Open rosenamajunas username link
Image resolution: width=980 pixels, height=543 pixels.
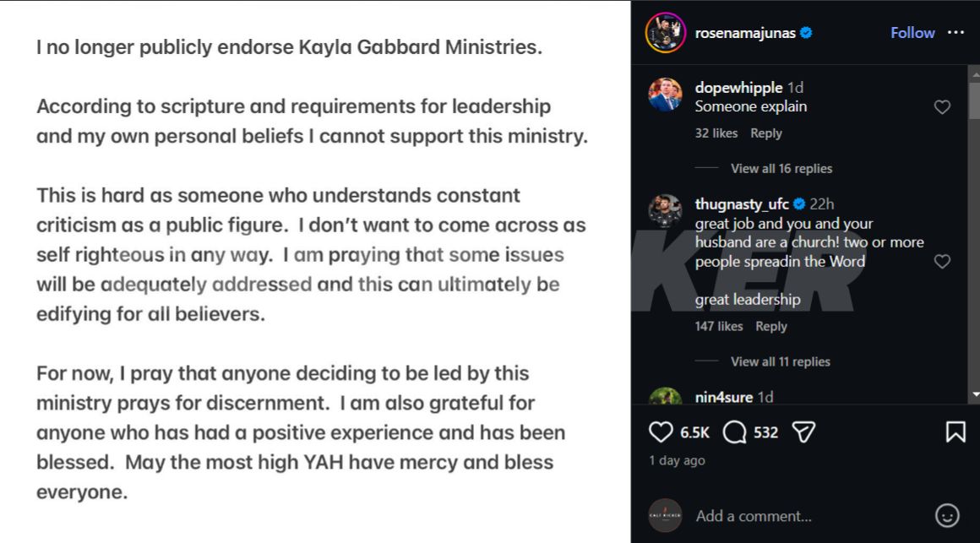[x=745, y=33]
